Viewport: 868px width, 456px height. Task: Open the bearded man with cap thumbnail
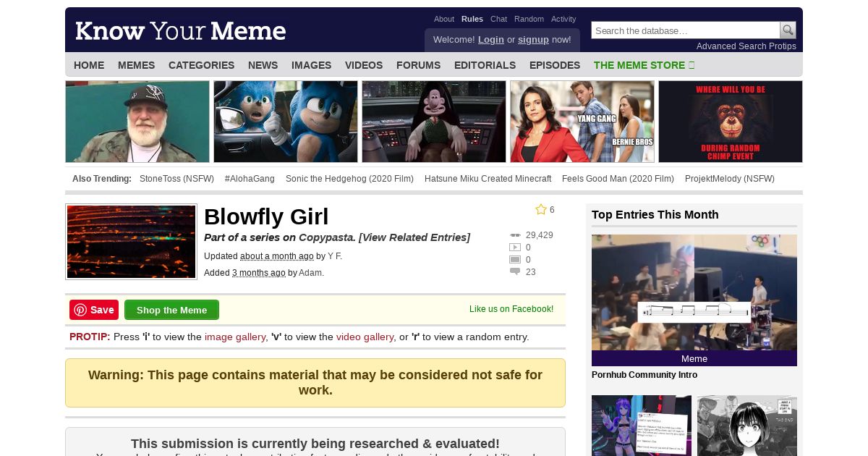pyautogui.click(x=137, y=122)
